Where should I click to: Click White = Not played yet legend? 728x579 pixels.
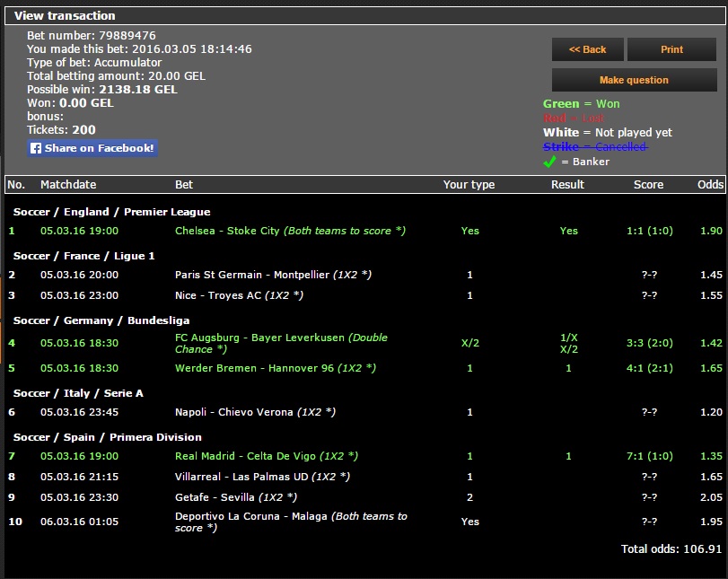point(608,132)
